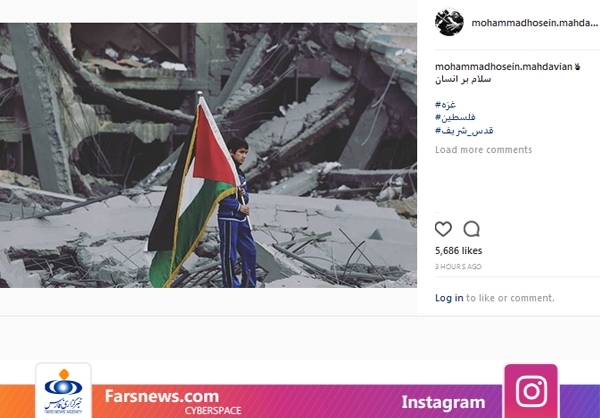Click the Instagram camera logo in banner
Image resolution: width=600 pixels, height=418 pixels.
[531, 390]
